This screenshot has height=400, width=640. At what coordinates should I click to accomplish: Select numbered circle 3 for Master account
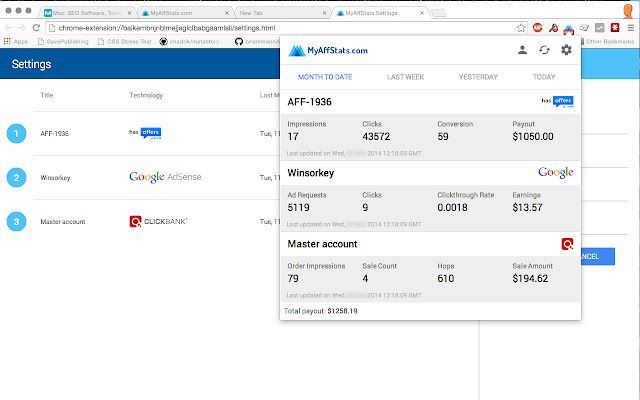click(16, 222)
